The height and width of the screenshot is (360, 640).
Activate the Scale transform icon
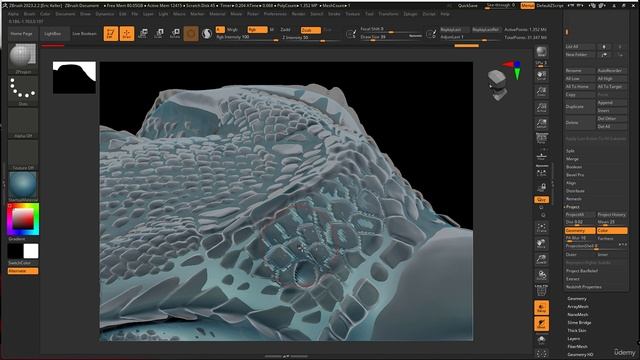(159, 33)
